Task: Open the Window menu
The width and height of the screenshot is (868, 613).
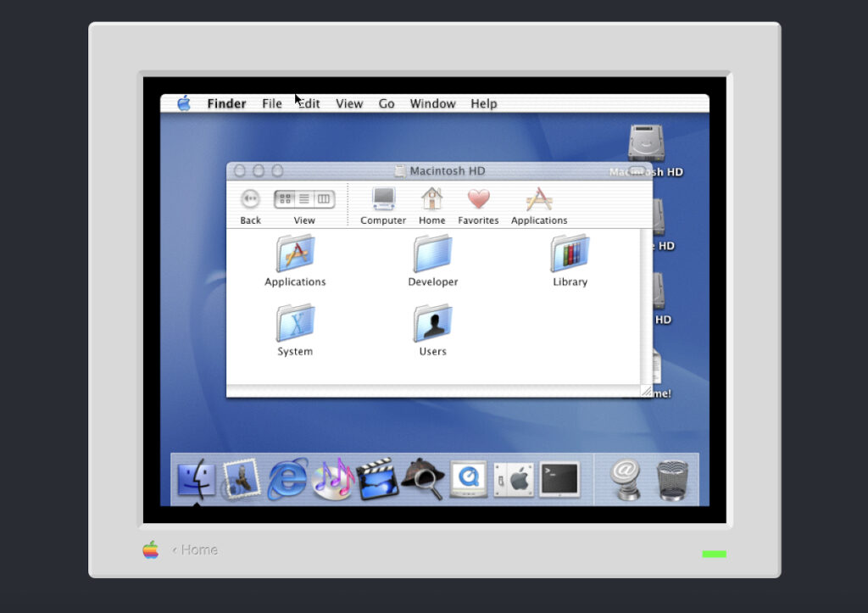Action: coord(432,103)
